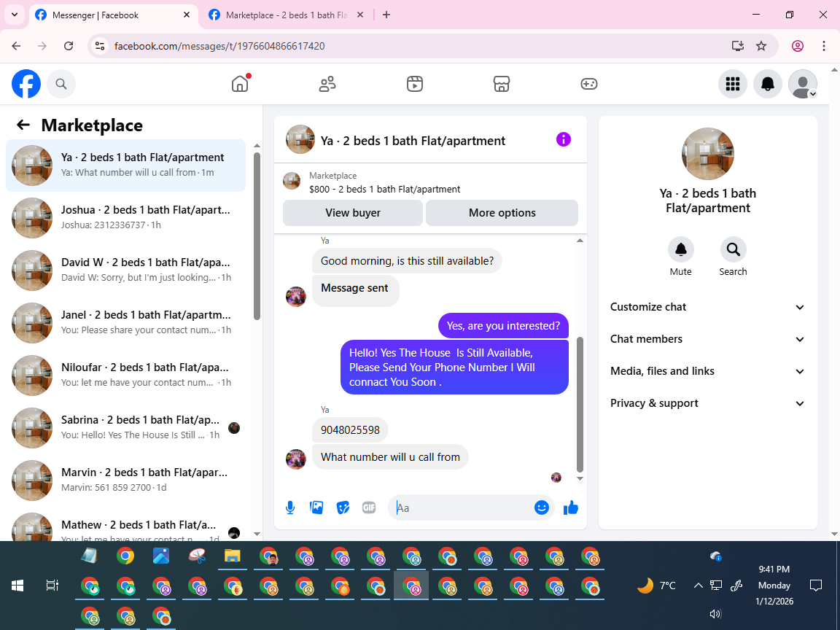
Task: Open the David W conversation
Action: point(126,270)
